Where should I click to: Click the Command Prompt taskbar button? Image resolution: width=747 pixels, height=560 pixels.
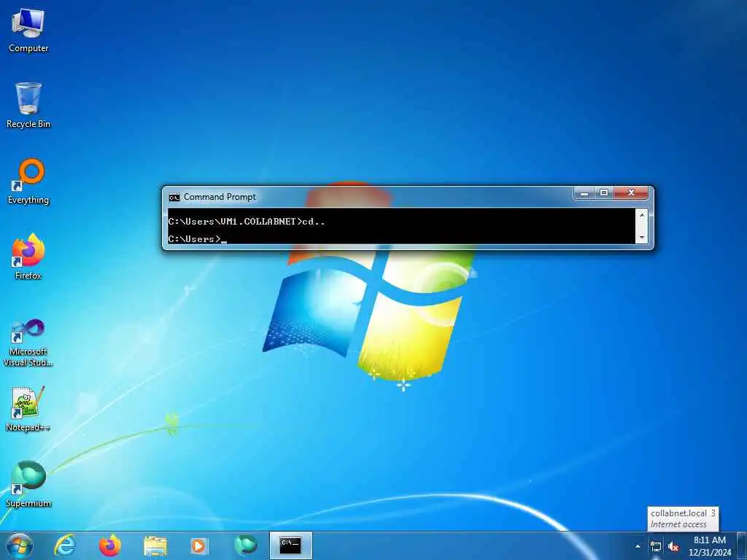(290, 545)
